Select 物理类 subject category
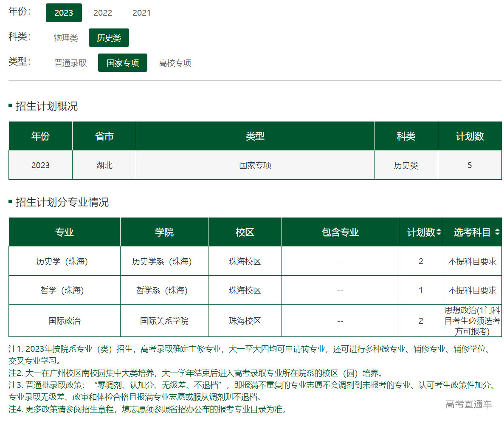 pos(66,38)
